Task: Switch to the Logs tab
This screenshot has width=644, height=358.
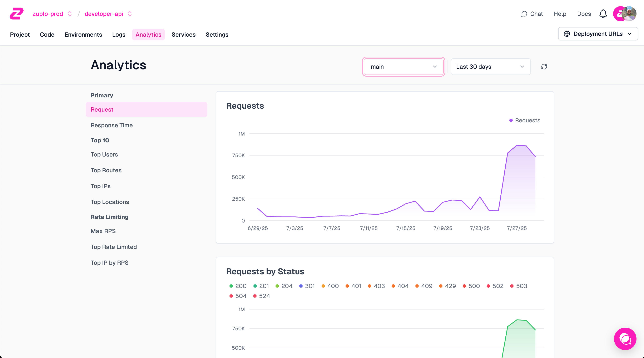Action: click(x=119, y=35)
